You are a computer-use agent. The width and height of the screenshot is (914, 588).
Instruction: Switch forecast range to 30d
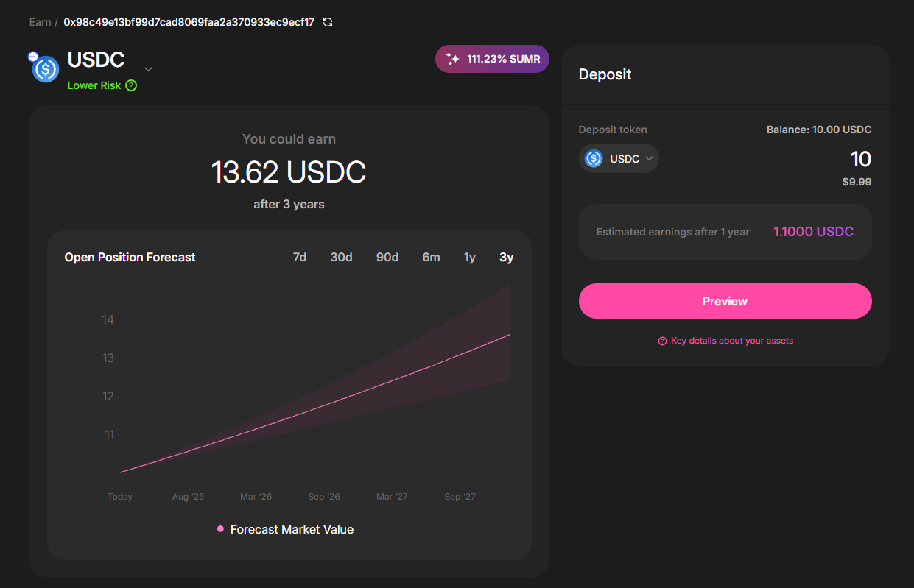coord(341,257)
